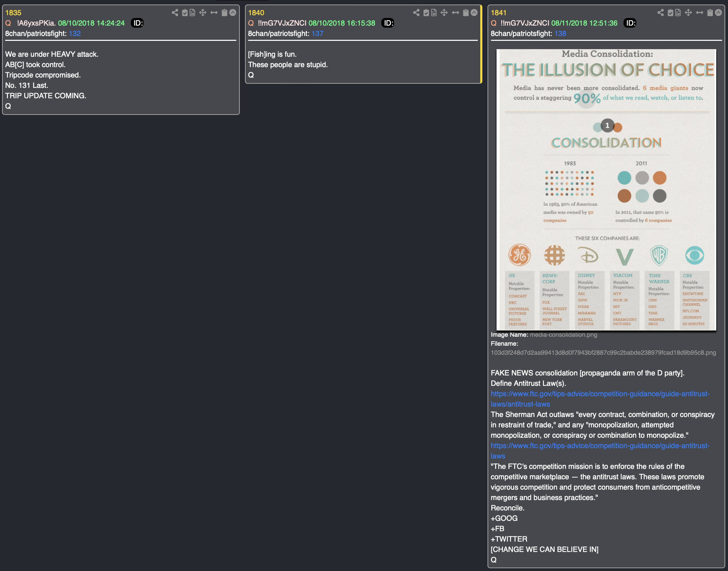Click timestamp 08/10/2018 14:24:24
Image resolution: width=728 pixels, height=571 pixels.
click(x=91, y=23)
